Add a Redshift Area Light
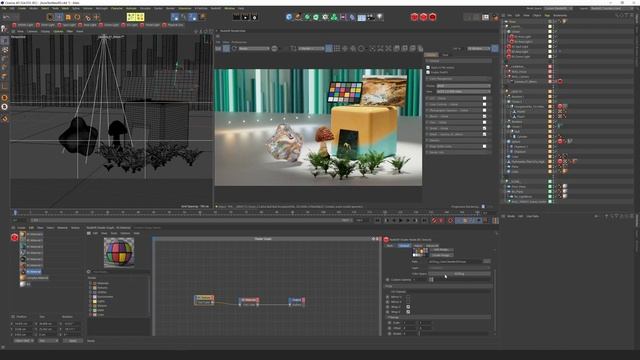640x360 pixels. coord(88,25)
